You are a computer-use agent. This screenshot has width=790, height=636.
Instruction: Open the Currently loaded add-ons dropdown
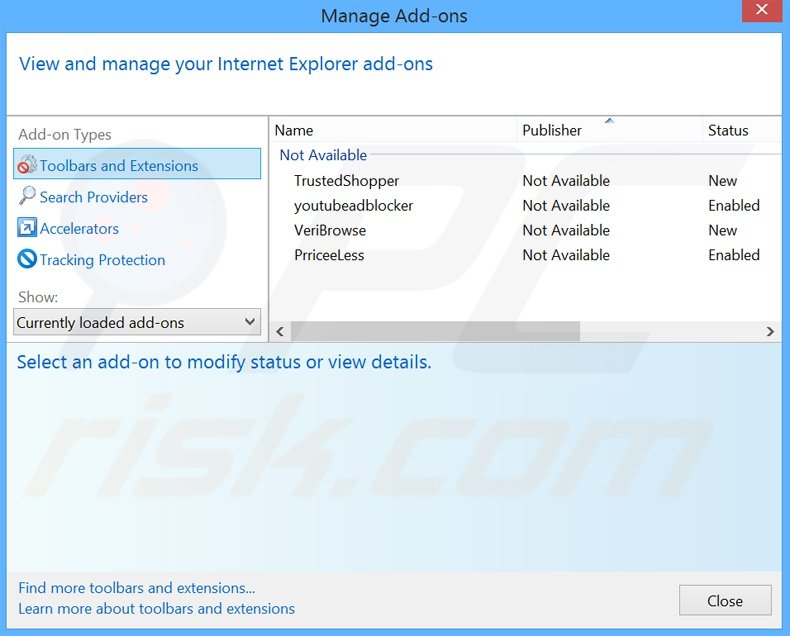137,323
